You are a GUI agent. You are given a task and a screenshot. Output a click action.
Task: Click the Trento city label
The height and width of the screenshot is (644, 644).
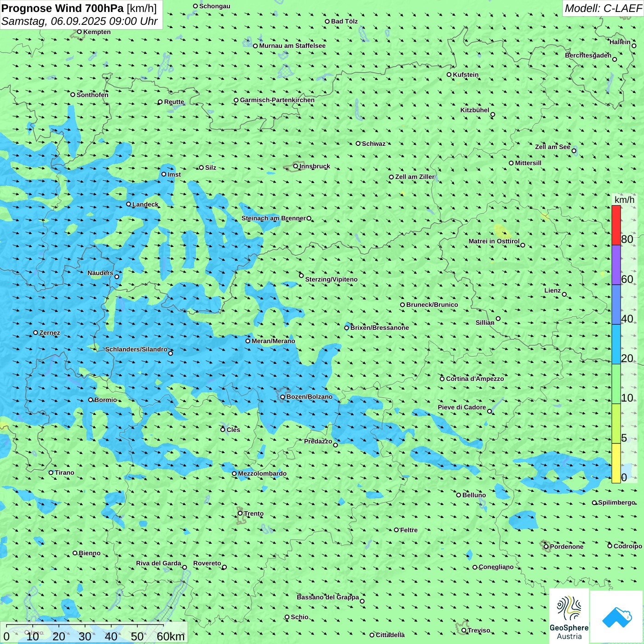(x=254, y=513)
